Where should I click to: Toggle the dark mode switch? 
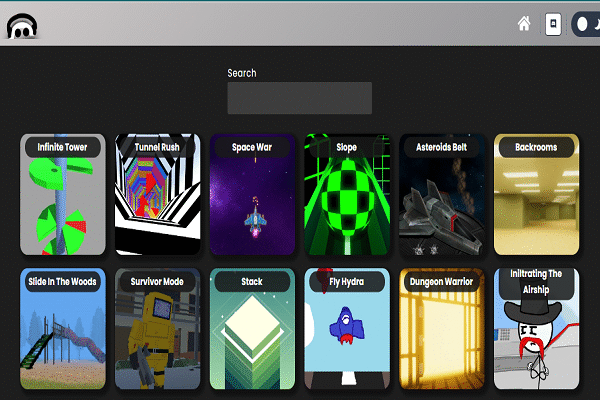point(585,24)
